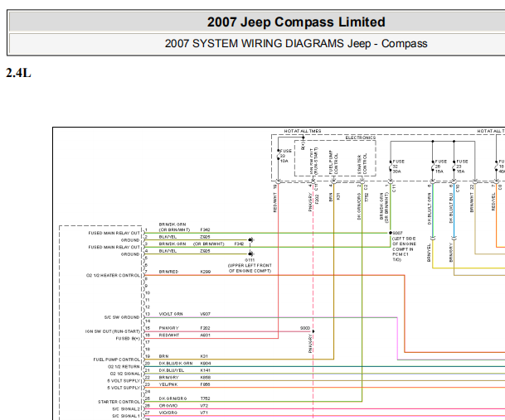Click the "G111" ground label
Image resolution: width=505 pixels, height=420 pixels.
click(x=250, y=260)
